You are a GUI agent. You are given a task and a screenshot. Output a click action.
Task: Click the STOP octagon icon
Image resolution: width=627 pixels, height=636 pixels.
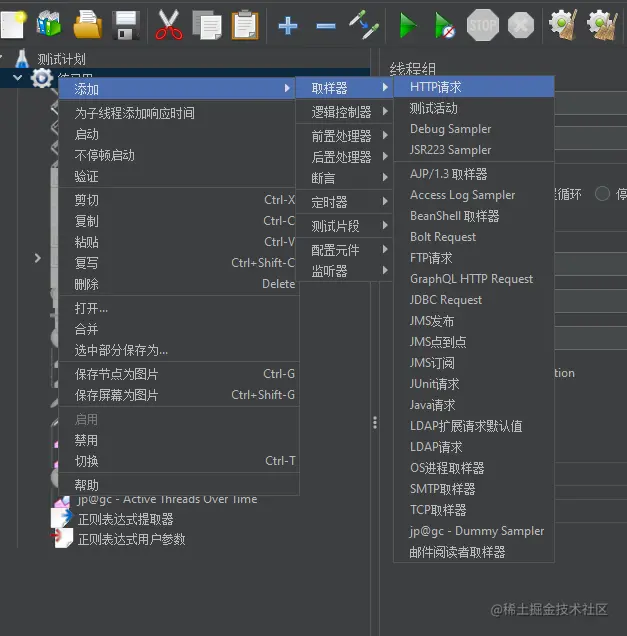click(x=483, y=25)
